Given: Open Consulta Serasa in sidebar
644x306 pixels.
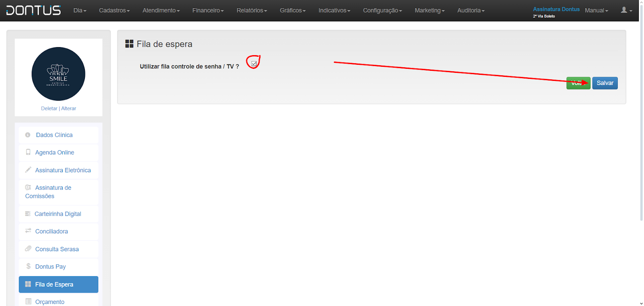Looking at the screenshot, I should coord(58,249).
